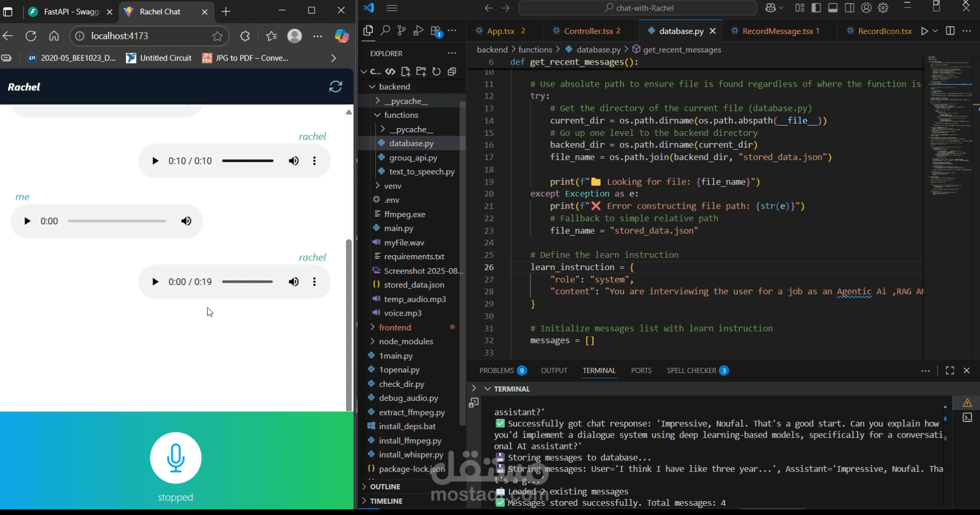Screen dimensions: 980x515
Task: Toggle the secondary side bar visibility
Action: 849,8
